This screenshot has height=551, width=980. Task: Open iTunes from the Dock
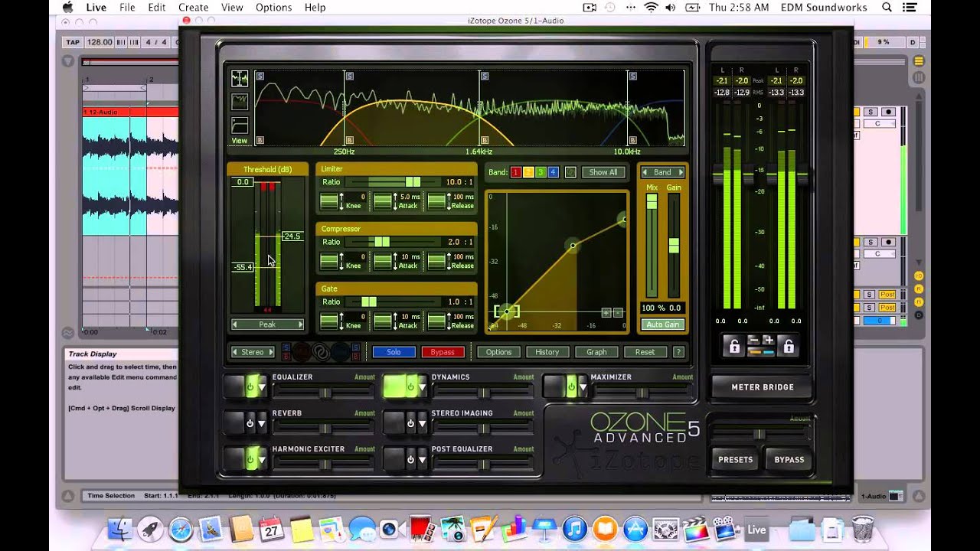tap(574, 529)
